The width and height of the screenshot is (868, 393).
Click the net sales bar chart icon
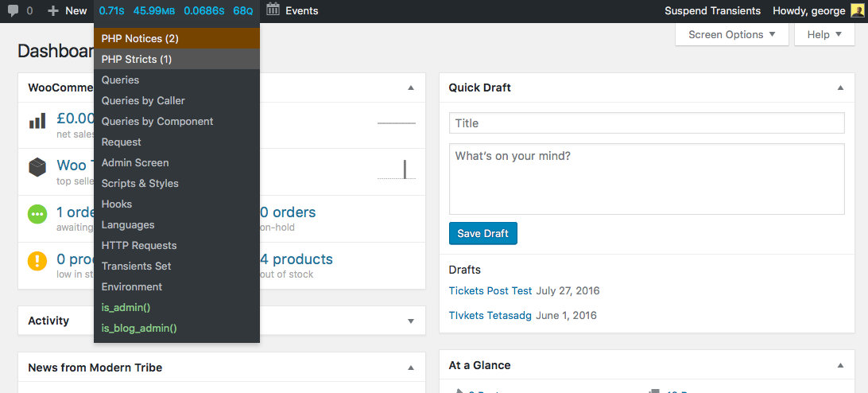tap(37, 122)
